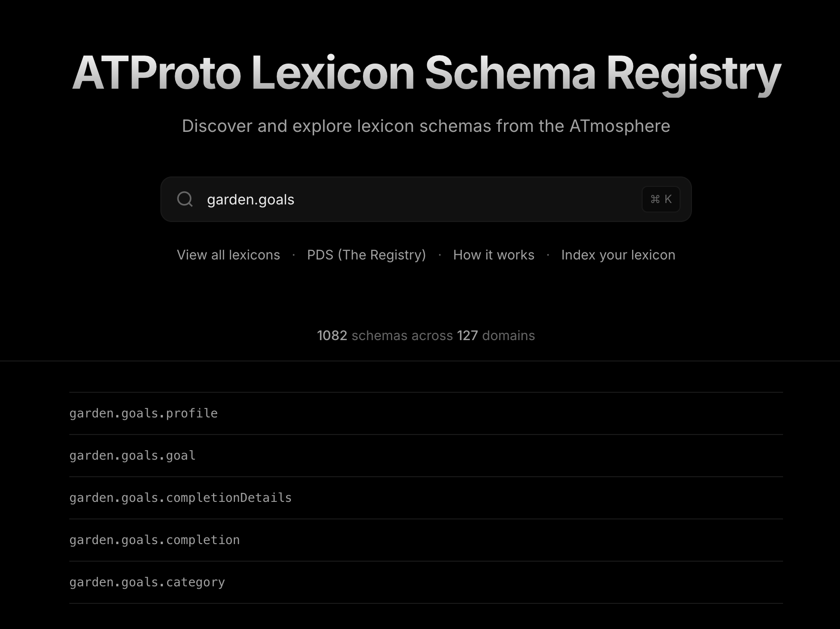Open the View all lexicons link
The image size is (840, 629).
click(228, 255)
